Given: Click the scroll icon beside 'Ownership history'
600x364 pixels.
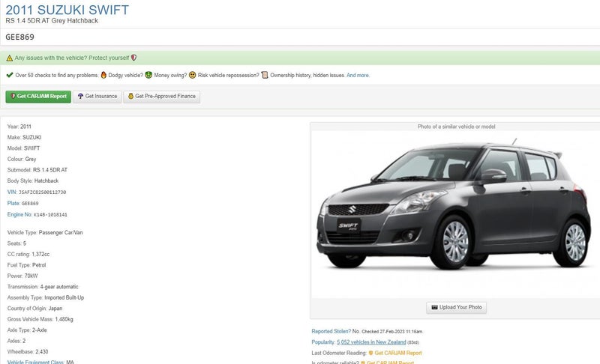Looking at the screenshot, I should pyautogui.click(x=265, y=75).
